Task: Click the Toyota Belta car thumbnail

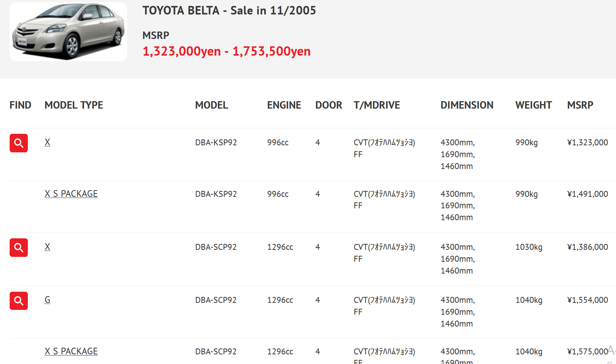Action: click(x=68, y=32)
